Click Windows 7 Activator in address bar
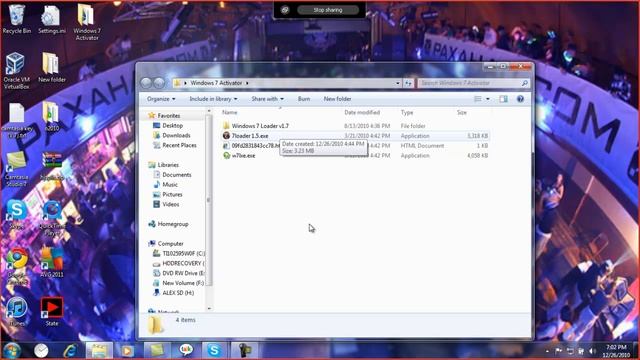640x360 pixels. (x=216, y=83)
